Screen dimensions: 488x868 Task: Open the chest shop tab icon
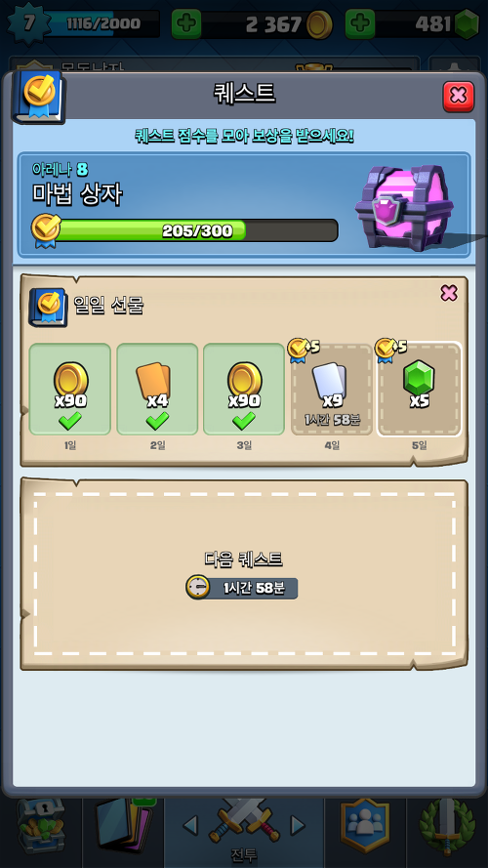(41, 825)
